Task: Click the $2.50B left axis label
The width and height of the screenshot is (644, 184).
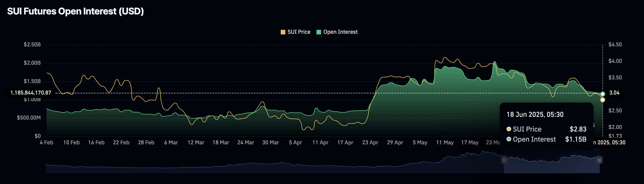Action: point(32,45)
